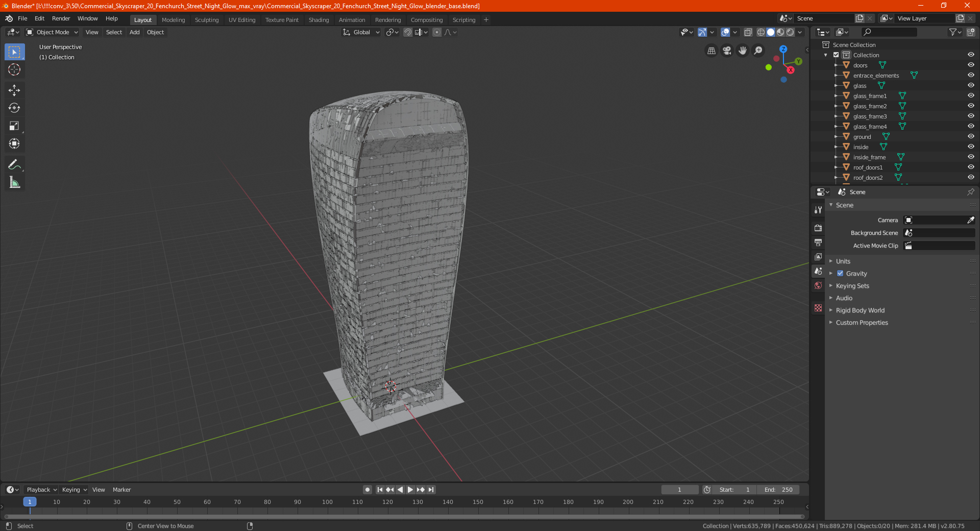Image resolution: width=980 pixels, height=531 pixels.
Task: Click the pan view hand icon
Action: [743, 51]
